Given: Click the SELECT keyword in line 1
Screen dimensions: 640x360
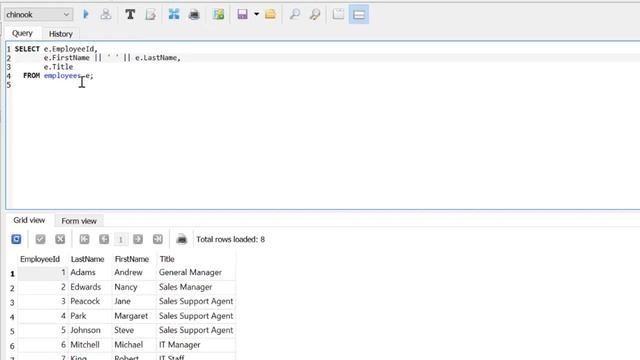Looking at the screenshot, I should [x=27, y=49].
